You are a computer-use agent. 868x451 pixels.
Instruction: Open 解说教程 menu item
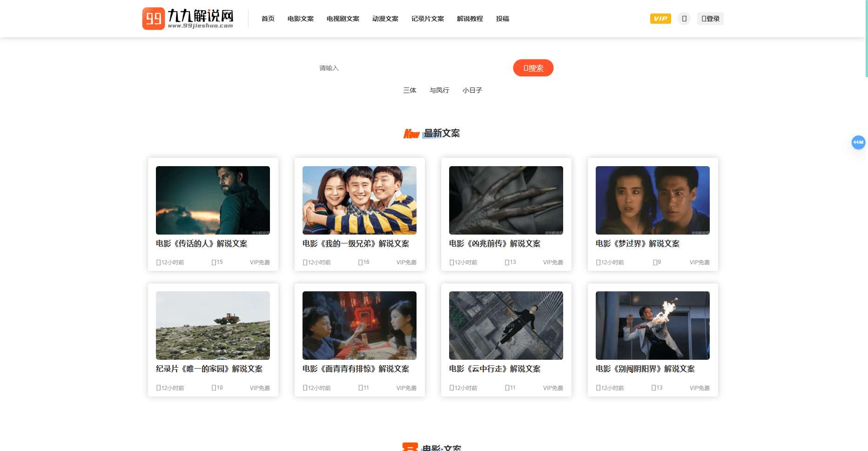pyautogui.click(x=470, y=19)
